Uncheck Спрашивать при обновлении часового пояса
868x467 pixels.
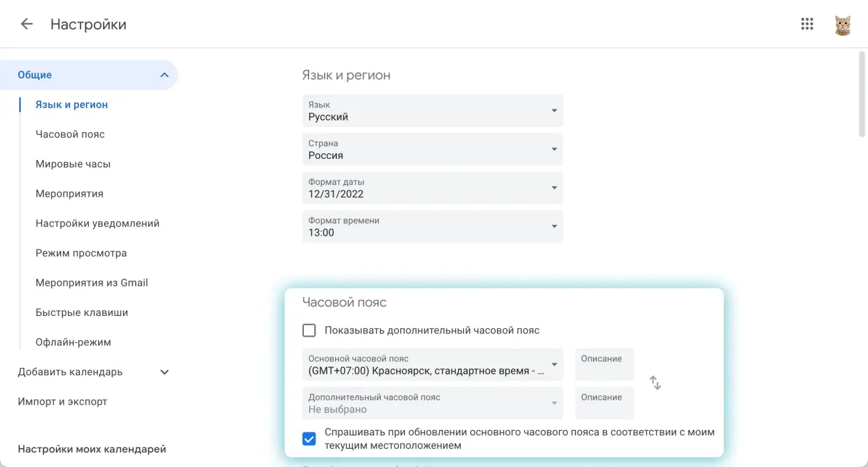tap(309, 439)
